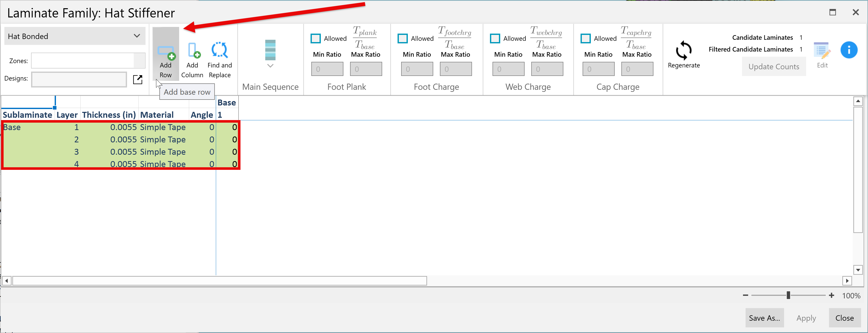Select layer 4 row number cell
Image resolution: width=868 pixels, height=333 pixels.
(67, 164)
